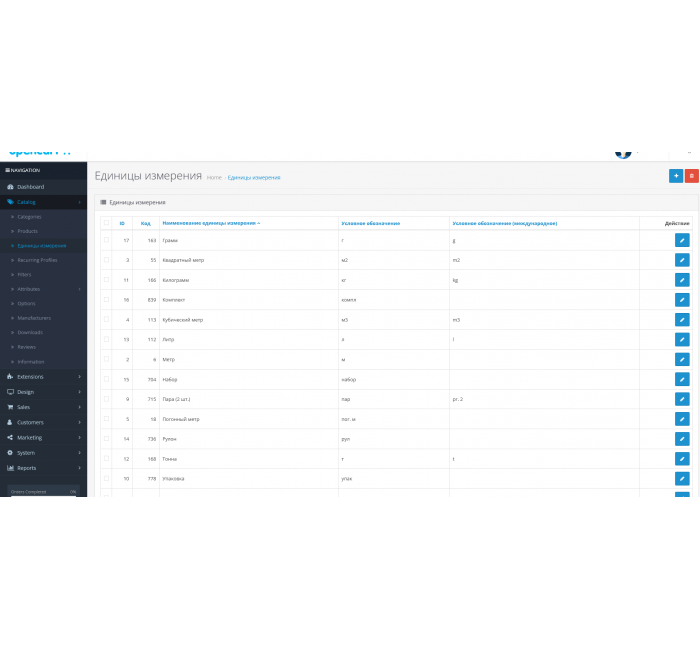Tick the checkbox for the Кубический метр row
700x650 pixels.
106,319
